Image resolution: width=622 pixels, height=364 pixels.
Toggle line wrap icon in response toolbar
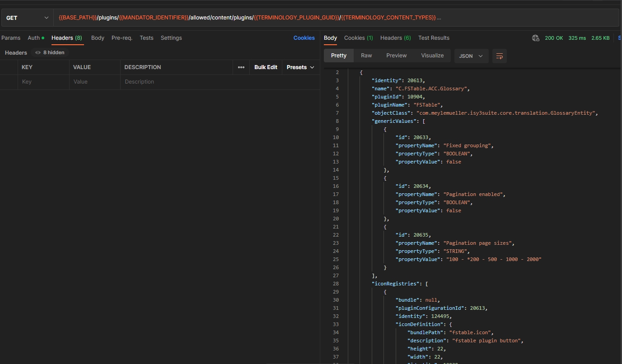click(x=499, y=56)
